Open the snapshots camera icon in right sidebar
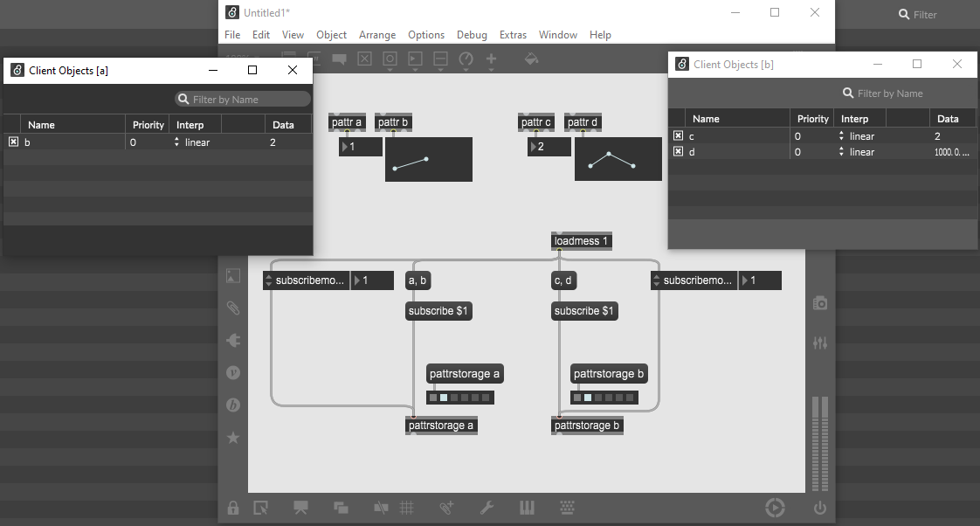This screenshot has height=526, width=980. click(819, 303)
